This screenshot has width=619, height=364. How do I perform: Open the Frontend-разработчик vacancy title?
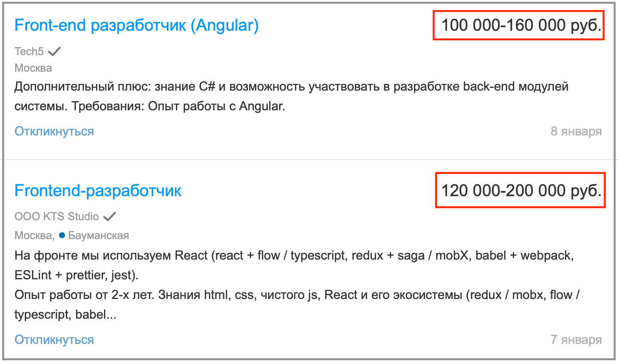pos(98,191)
